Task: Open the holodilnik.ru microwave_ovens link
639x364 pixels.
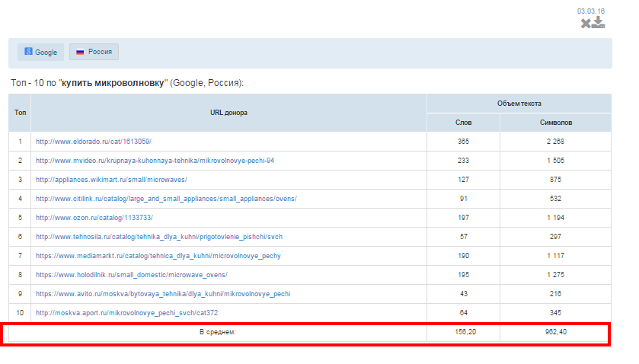Action: tap(132, 275)
